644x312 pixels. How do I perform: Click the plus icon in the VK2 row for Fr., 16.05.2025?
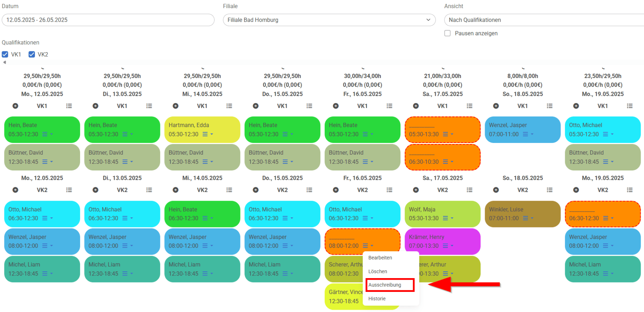coord(336,190)
